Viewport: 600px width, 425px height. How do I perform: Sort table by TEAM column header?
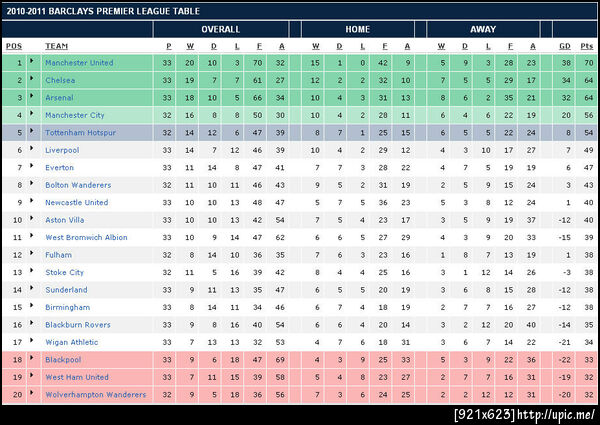click(x=56, y=46)
